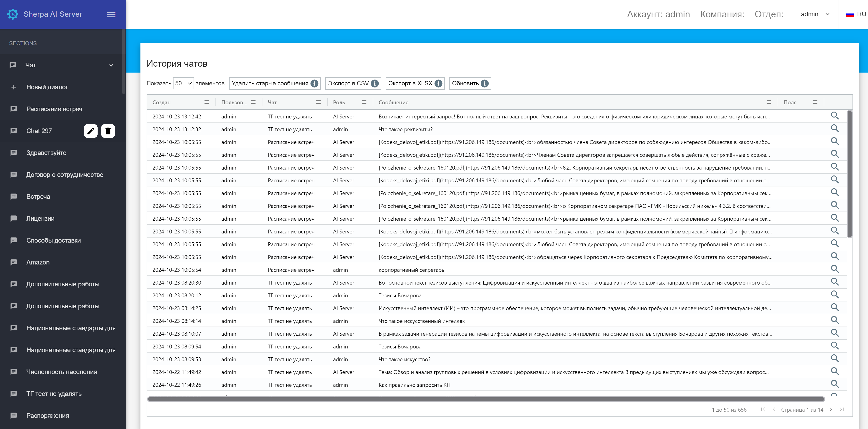This screenshot has height=429, width=868.
Task: Toggle the sidebar hamburger menu
Action: (x=111, y=15)
